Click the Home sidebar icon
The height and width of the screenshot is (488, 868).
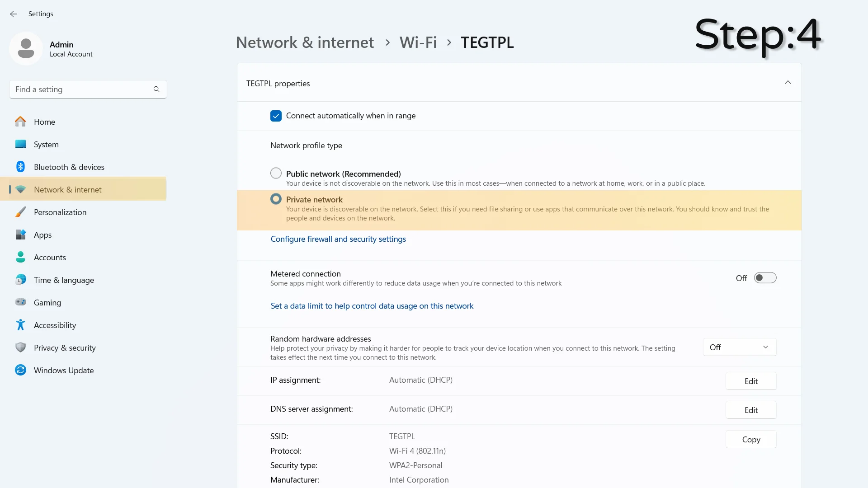click(21, 122)
